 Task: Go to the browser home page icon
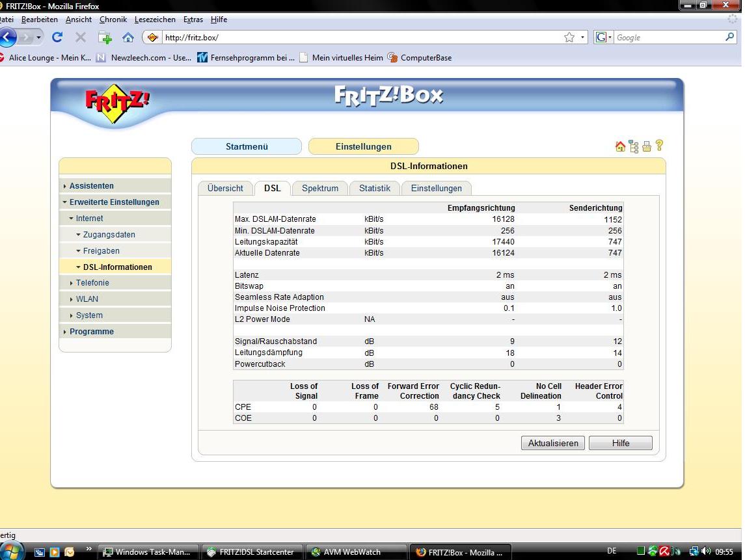point(128,38)
